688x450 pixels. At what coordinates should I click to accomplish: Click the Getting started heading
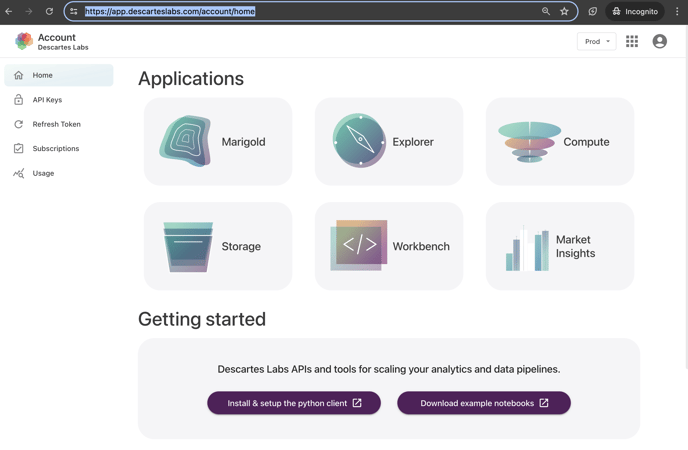tap(202, 319)
